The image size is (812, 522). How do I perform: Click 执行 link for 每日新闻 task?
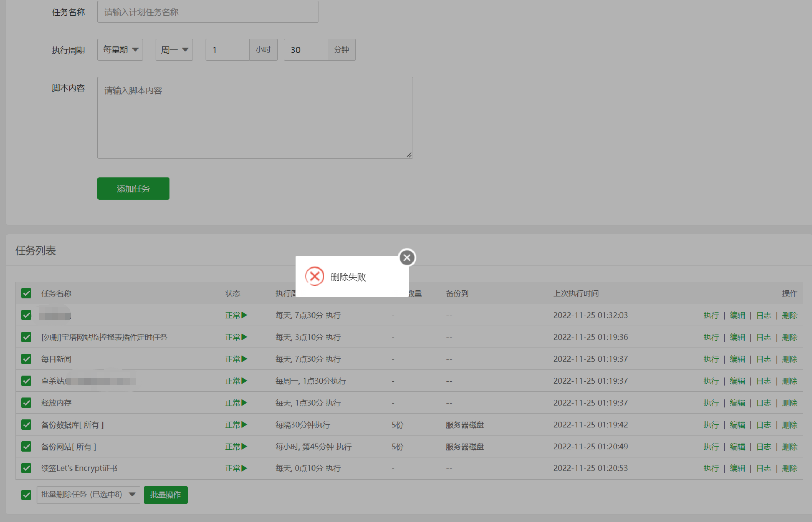711,359
